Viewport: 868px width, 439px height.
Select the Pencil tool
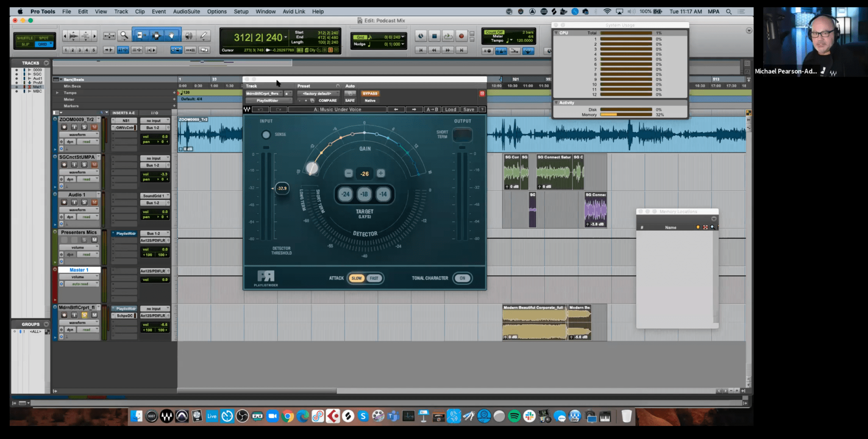(203, 36)
